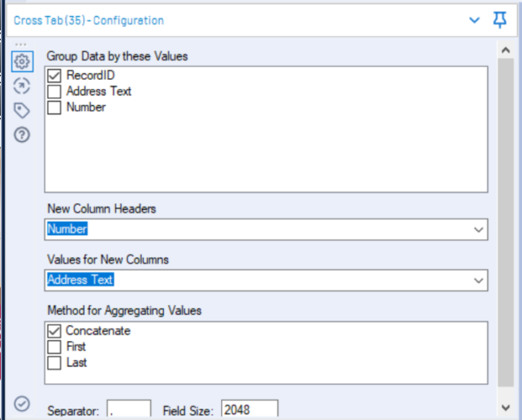The image size is (522, 420).
Task: Open the Values for New Columns dropdown
Action: (479, 281)
